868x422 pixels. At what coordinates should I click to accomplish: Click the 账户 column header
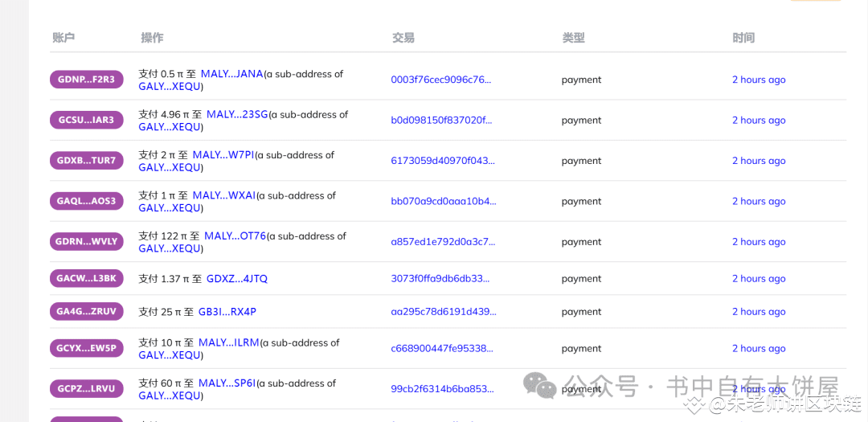point(63,38)
